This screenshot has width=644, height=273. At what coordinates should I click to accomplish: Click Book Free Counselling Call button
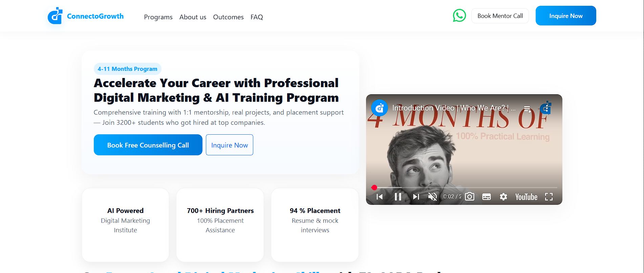(x=148, y=145)
